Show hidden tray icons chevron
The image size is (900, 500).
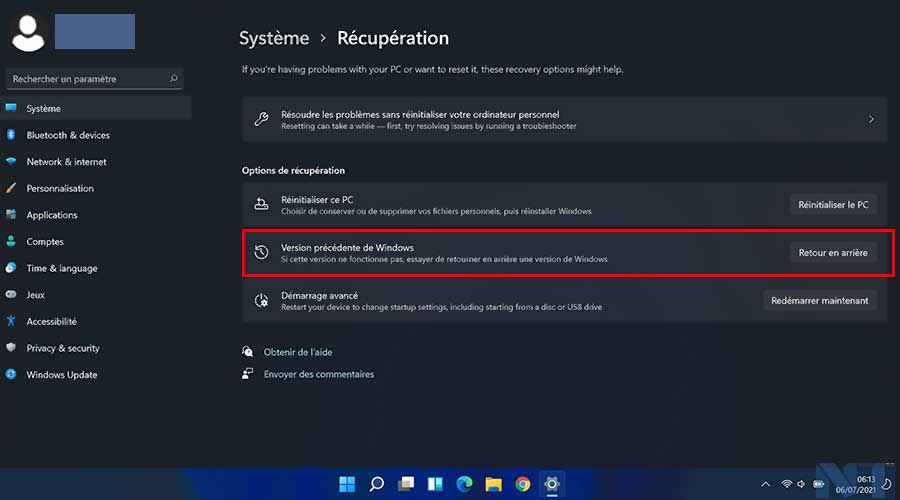[x=765, y=484]
